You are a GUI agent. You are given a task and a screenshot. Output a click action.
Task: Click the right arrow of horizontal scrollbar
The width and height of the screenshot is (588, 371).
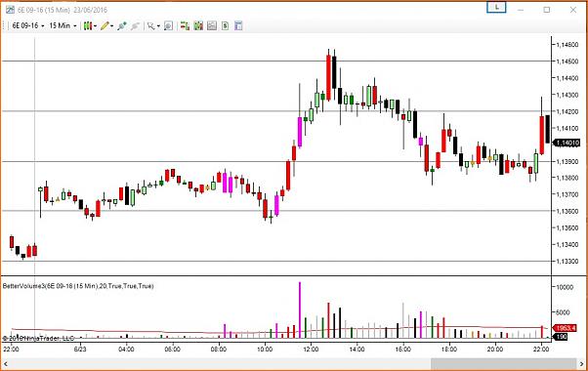pyautogui.click(x=582, y=363)
